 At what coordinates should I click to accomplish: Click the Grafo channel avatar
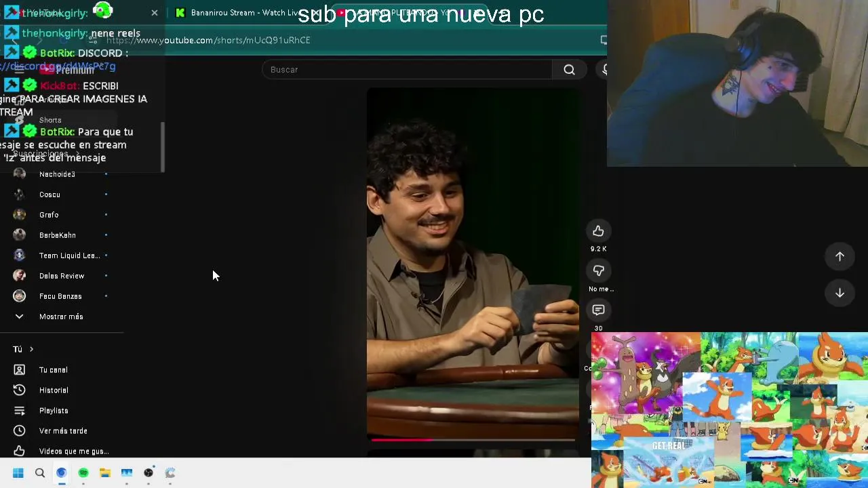coord(19,215)
